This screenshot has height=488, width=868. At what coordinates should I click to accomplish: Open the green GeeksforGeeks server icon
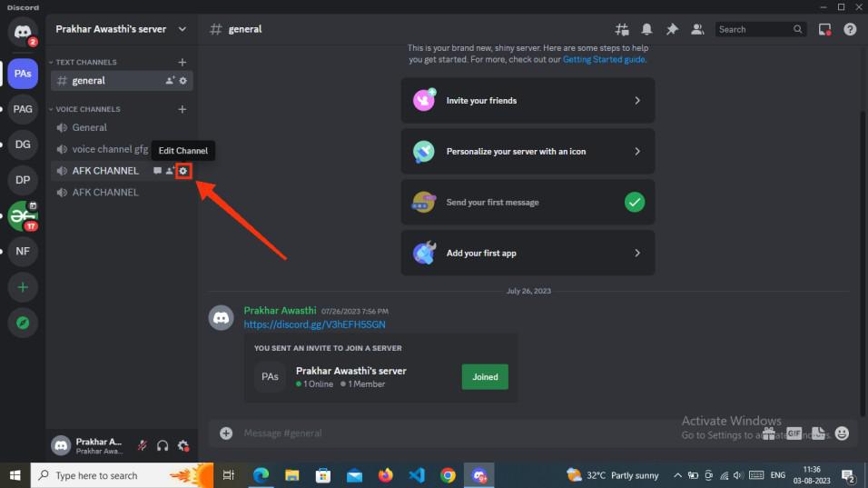pyautogui.click(x=23, y=216)
